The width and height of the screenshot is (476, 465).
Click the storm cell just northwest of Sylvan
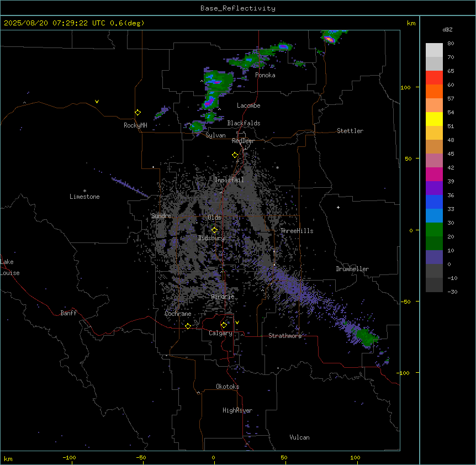click(x=197, y=126)
